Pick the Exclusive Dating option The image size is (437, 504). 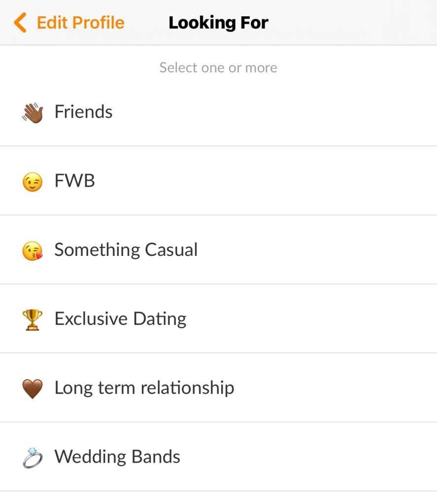[x=120, y=319]
